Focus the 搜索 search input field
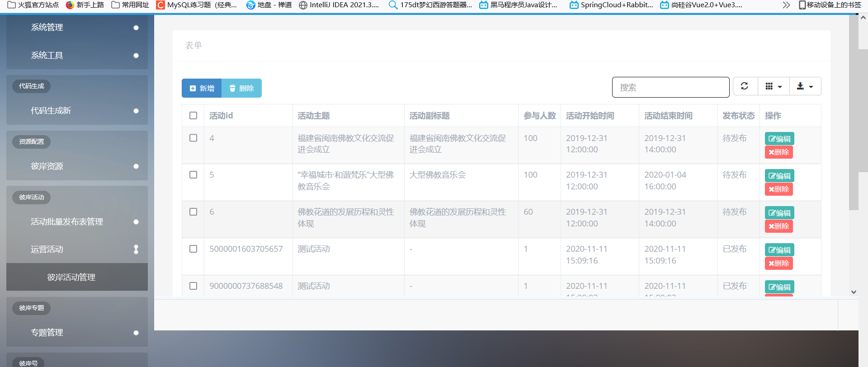 (671, 87)
